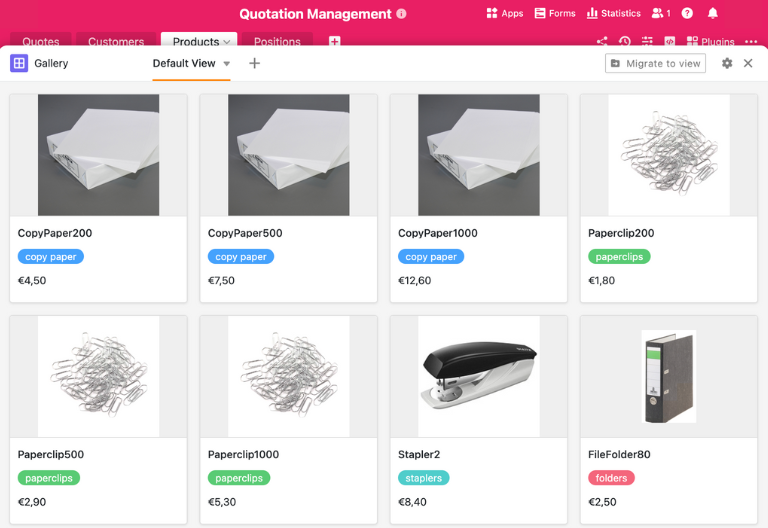Image resolution: width=768 pixels, height=528 pixels.
Task: Open the Plugins button
Action: 710,42
